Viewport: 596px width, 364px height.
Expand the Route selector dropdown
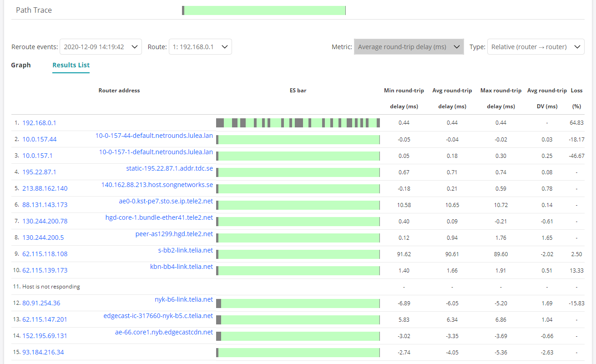click(x=200, y=47)
